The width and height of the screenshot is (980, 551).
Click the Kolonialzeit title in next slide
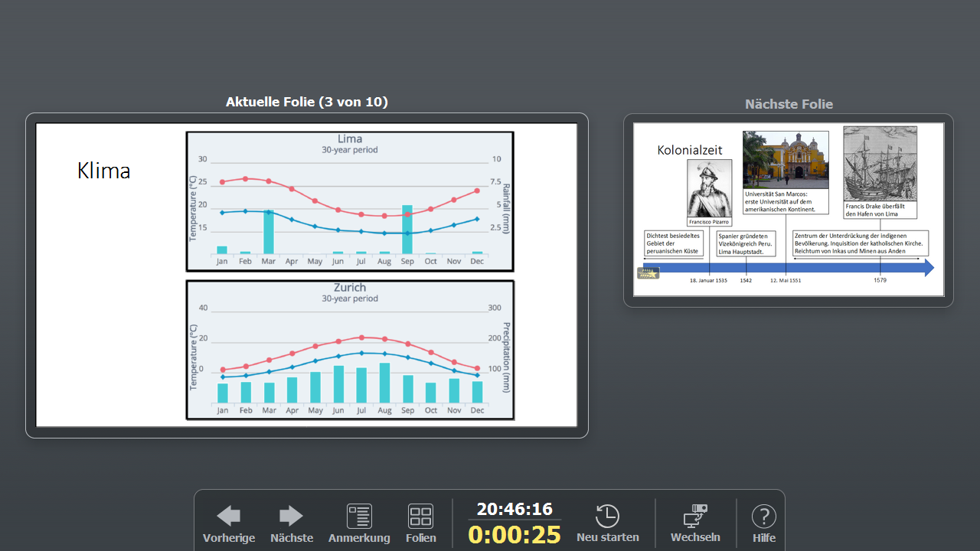[690, 150]
